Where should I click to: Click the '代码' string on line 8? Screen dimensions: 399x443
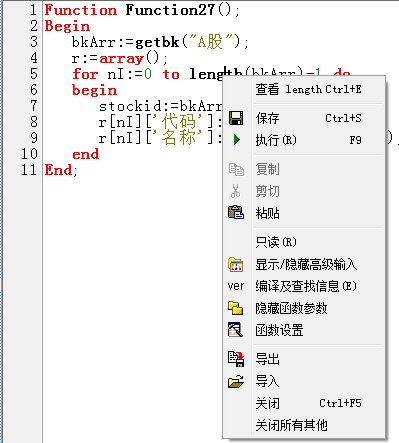(x=179, y=122)
